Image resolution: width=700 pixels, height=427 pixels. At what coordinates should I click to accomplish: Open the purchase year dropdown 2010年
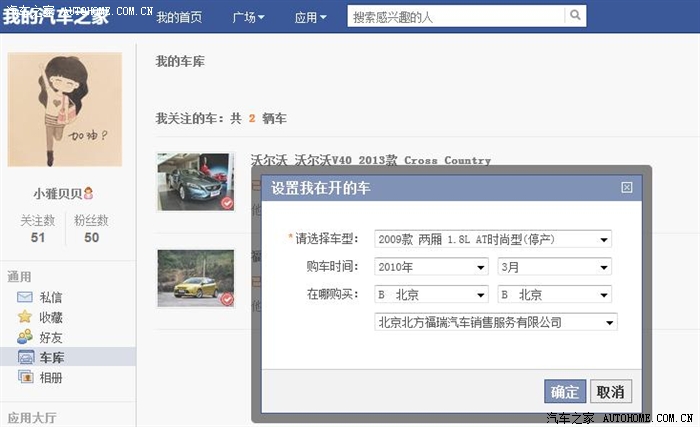point(431,267)
